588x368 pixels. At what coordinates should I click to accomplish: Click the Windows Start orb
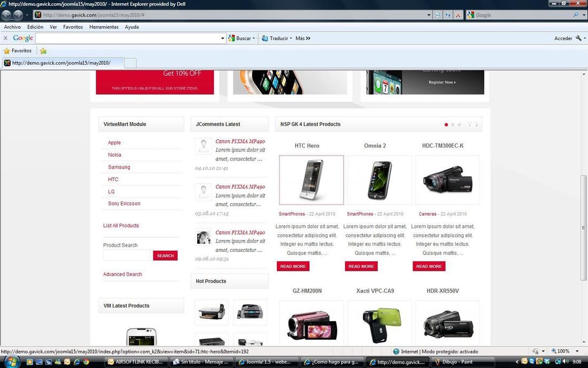(12, 362)
